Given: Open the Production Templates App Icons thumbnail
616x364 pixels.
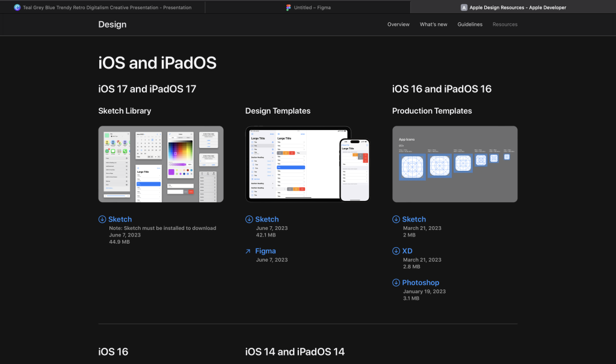Looking at the screenshot, I should click(x=455, y=164).
